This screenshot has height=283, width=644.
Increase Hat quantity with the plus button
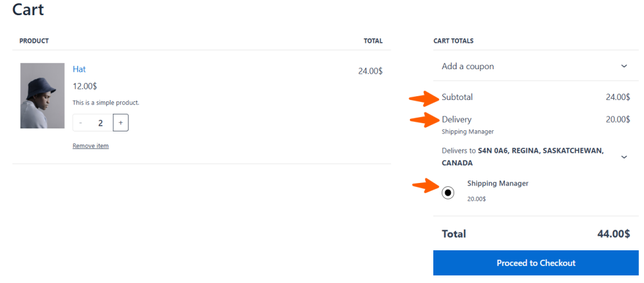[x=121, y=123]
